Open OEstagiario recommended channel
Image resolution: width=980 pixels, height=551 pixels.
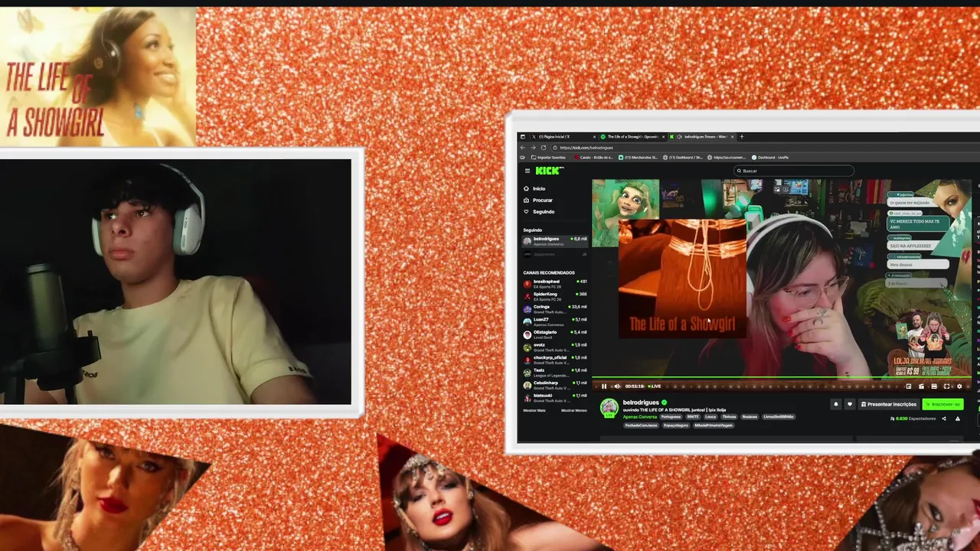[x=555, y=334]
